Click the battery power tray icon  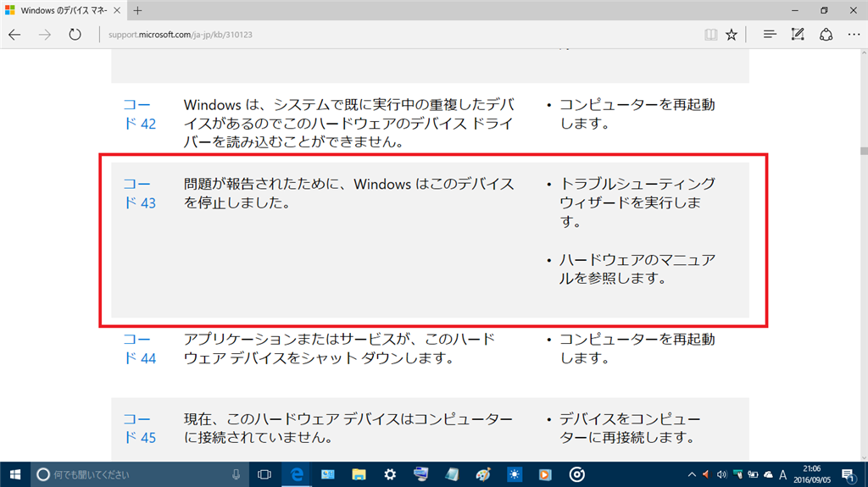click(x=753, y=474)
